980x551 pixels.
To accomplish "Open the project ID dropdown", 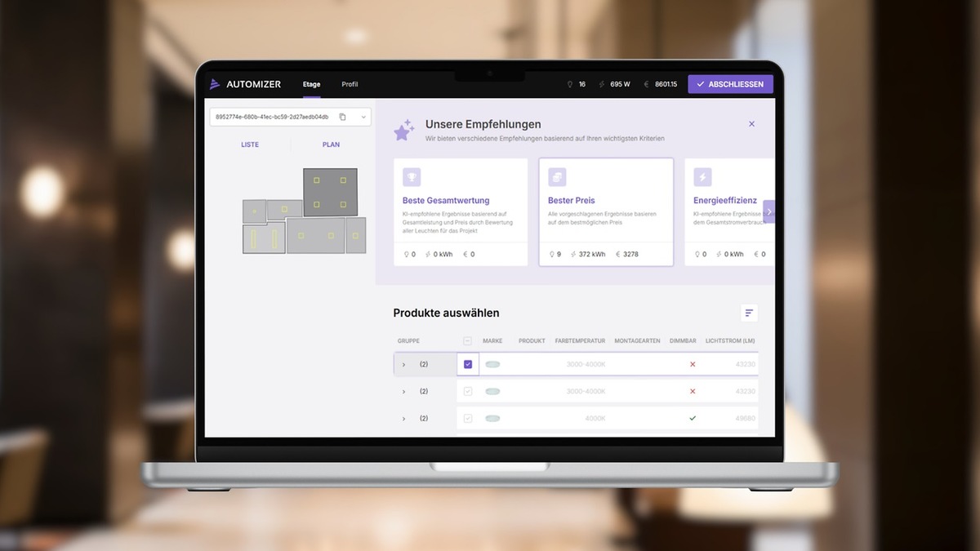I will [x=363, y=117].
